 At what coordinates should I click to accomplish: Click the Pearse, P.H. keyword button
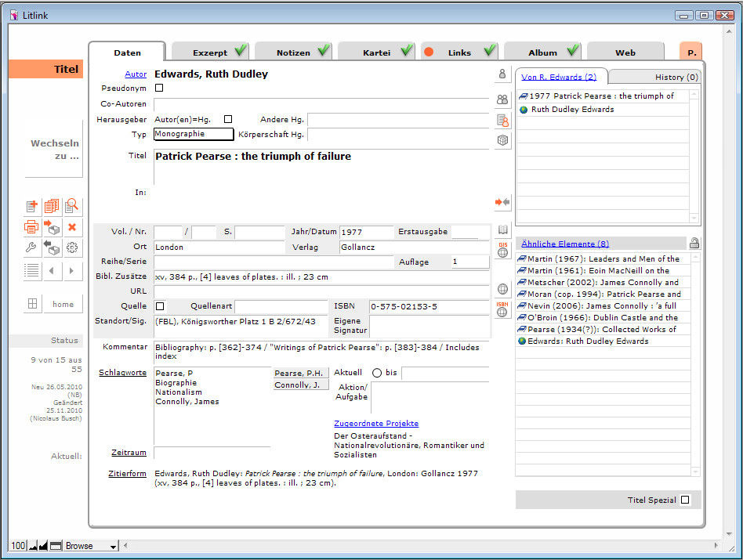pos(301,373)
